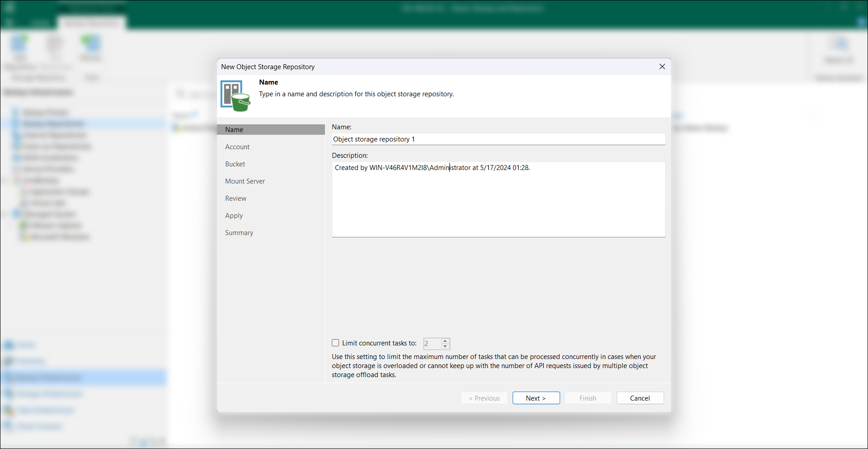
Task: Click the Cancel button
Action: coord(640,398)
